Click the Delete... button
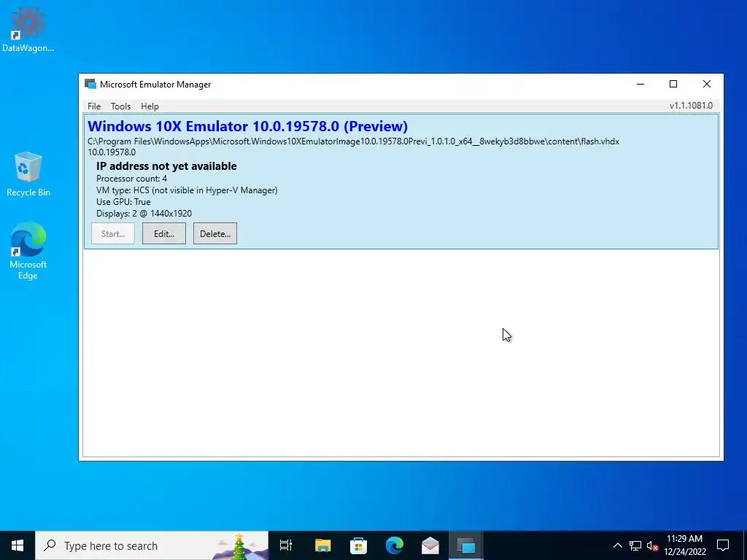Image resolution: width=747 pixels, height=560 pixels. [x=215, y=234]
